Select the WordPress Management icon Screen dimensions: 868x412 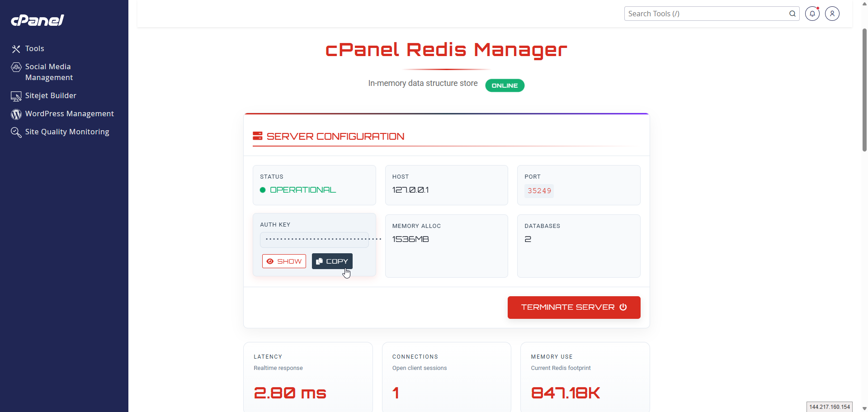(16, 114)
